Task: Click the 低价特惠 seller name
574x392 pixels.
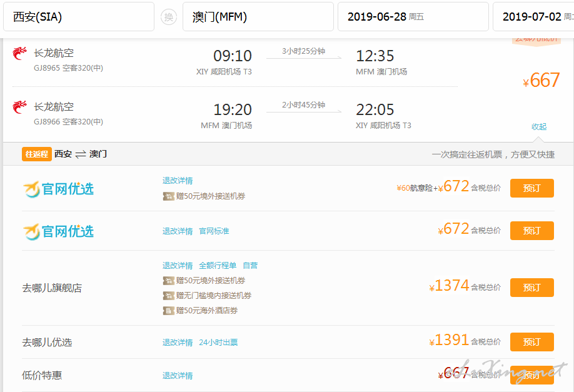Action: [42, 375]
